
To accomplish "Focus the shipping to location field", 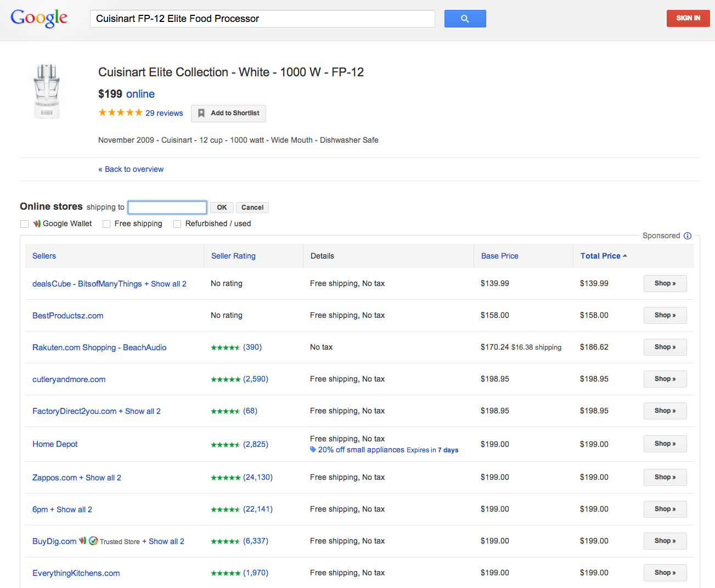I will tap(167, 207).
